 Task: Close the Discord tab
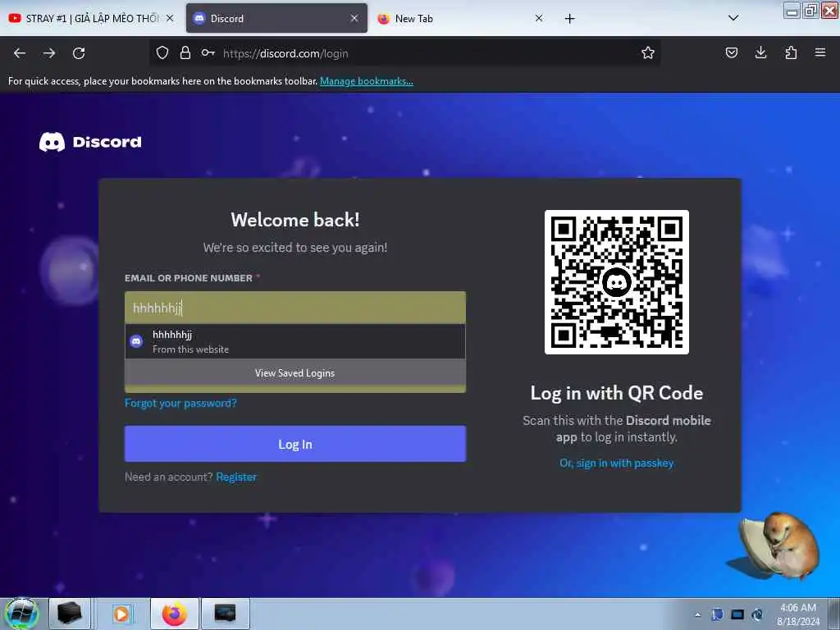coord(354,18)
